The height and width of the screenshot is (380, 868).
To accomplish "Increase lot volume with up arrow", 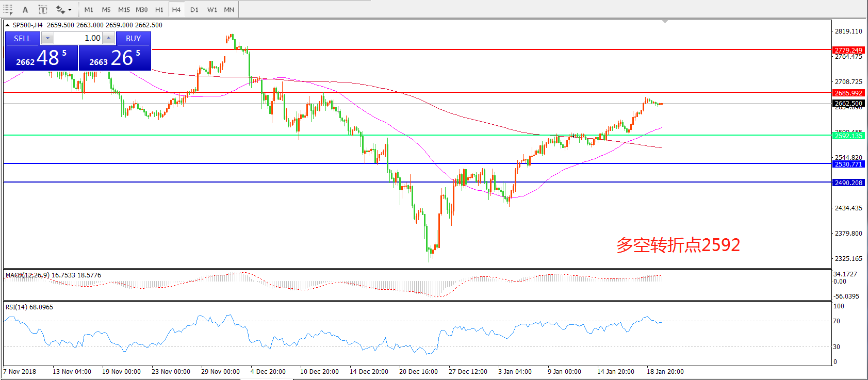I will click(x=108, y=38).
